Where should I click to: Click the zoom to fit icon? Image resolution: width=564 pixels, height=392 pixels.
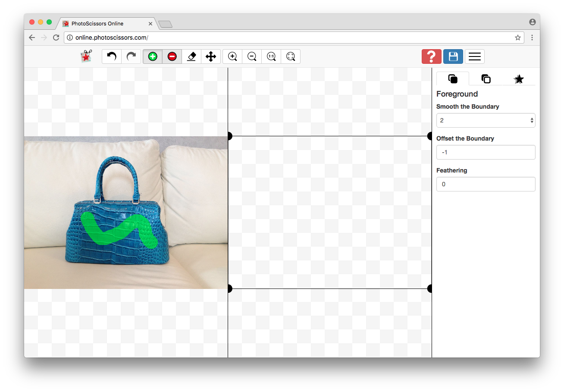tap(291, 56)
